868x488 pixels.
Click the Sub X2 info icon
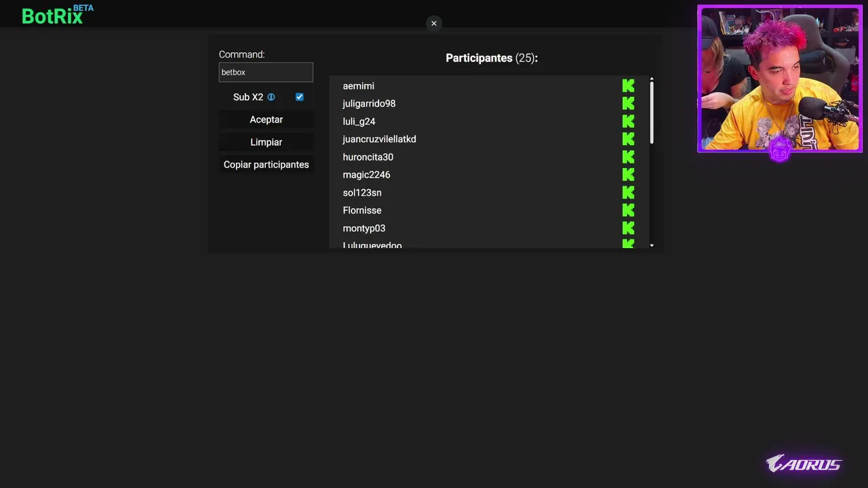[x=271, y=97]
